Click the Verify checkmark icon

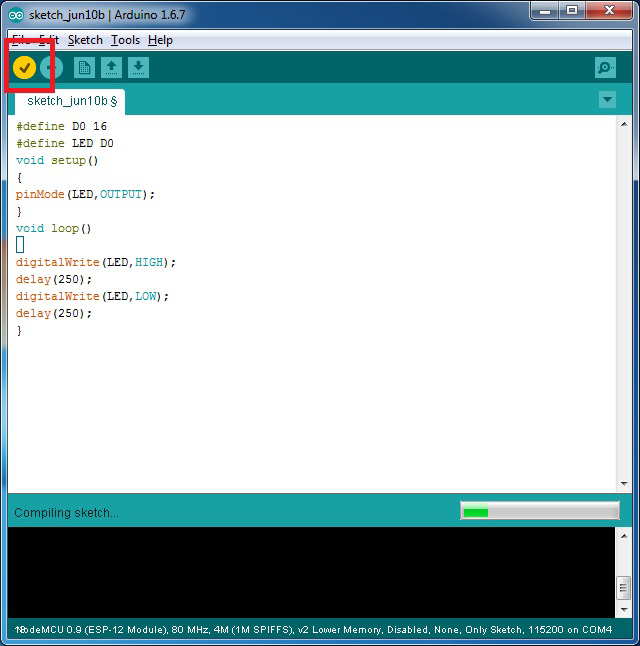24,67
